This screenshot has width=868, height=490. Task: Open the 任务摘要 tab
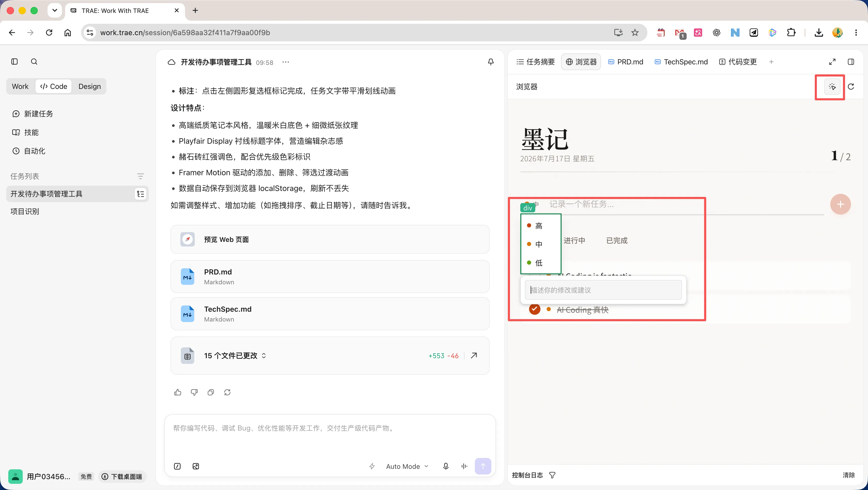[x=536, y=62]
